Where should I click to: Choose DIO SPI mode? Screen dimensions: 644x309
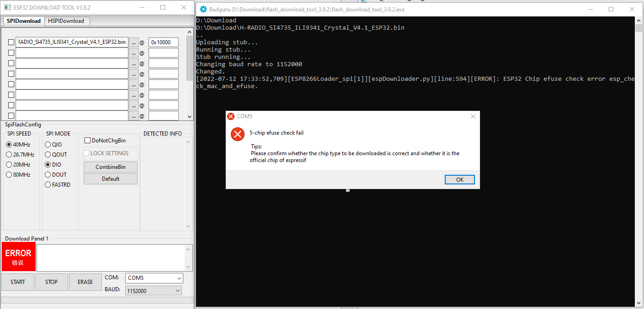[x=48, y=164]
